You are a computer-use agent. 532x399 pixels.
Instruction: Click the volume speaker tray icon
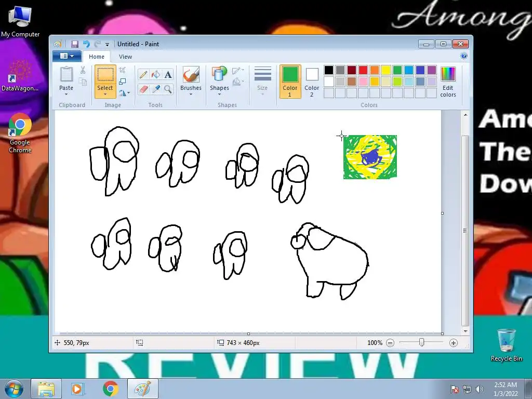pos(480,389)
